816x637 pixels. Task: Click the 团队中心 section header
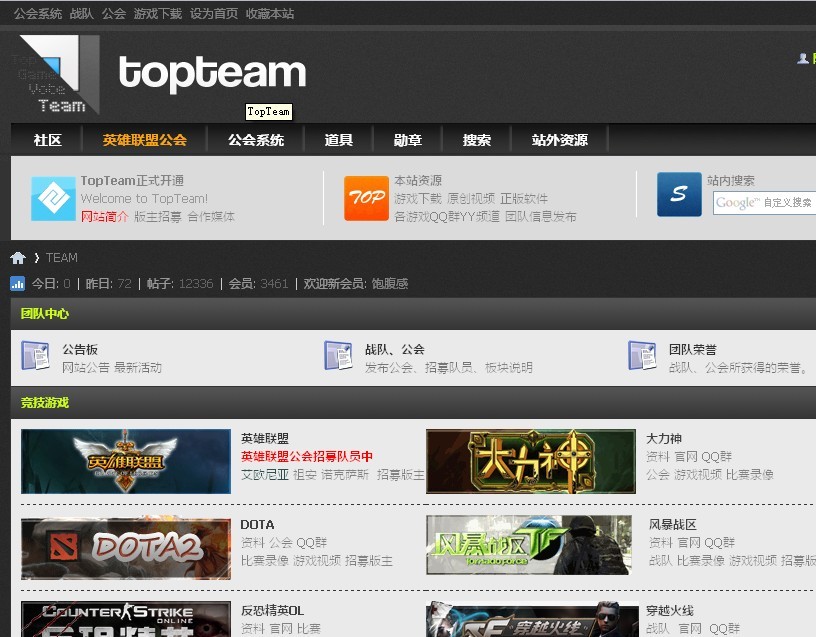[x=45, y=314]
